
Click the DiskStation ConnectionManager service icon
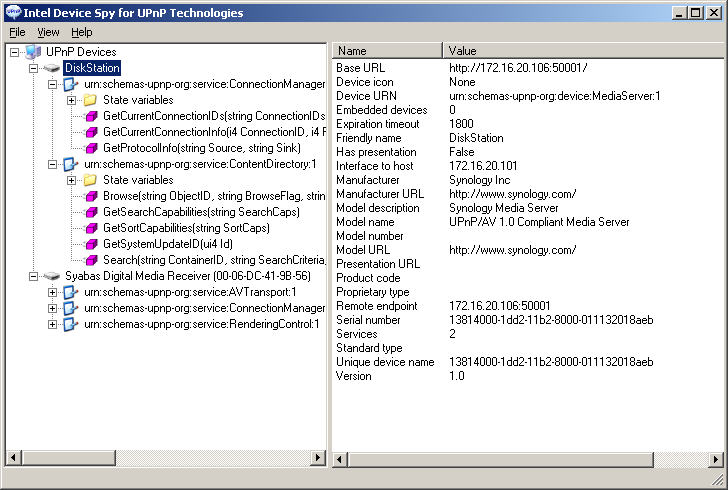[71, 84]
